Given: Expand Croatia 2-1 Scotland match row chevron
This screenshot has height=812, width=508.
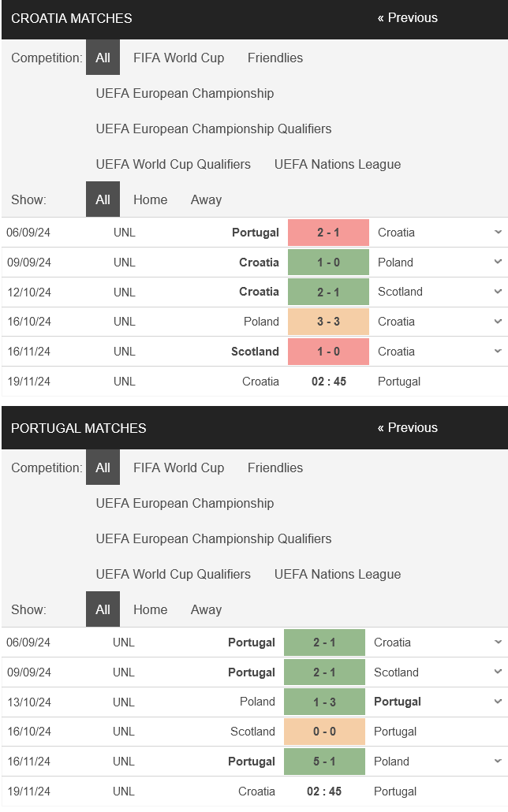Looking at the screenshot, I should (498, 292).
